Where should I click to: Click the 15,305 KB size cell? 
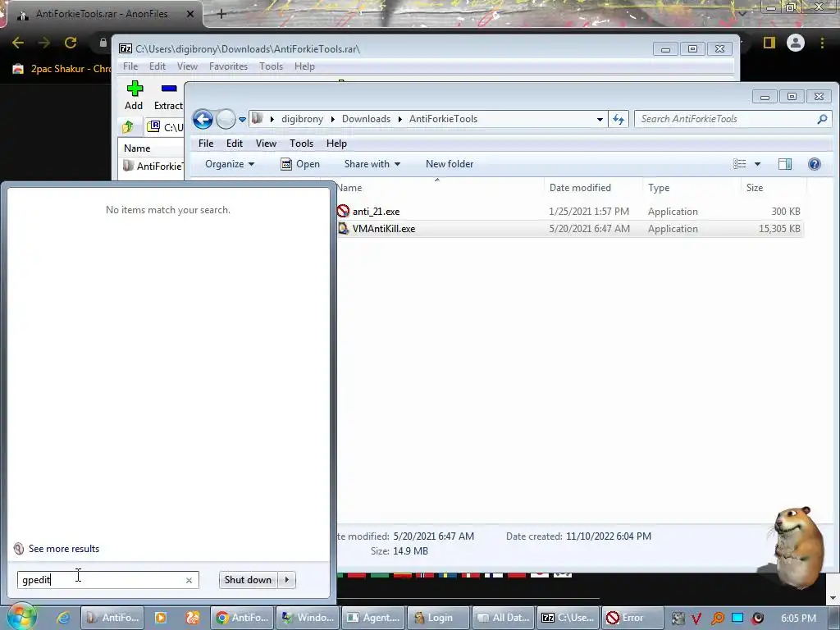tap(779, 229)
